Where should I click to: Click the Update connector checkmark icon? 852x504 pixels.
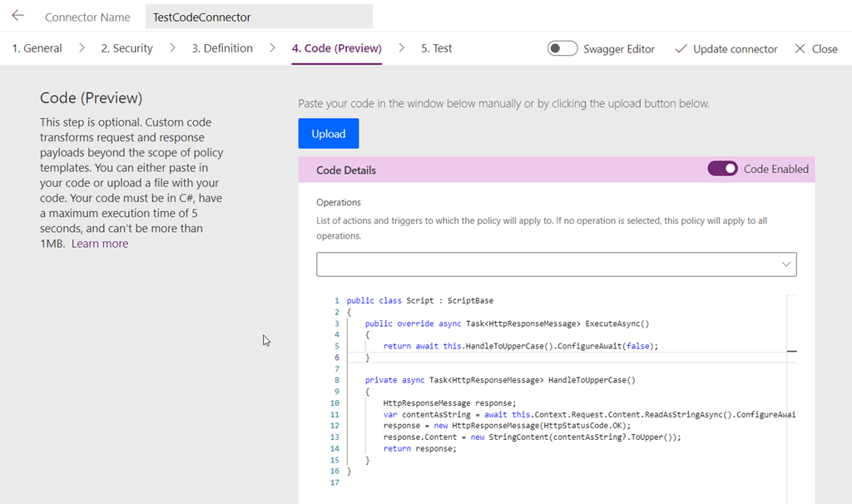[681, 49]
